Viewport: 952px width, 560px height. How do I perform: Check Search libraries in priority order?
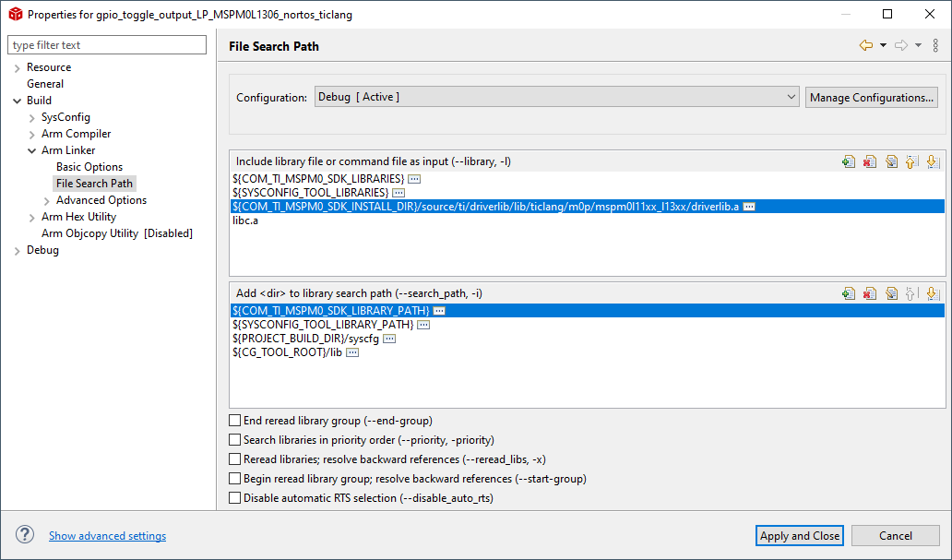point(234,440)
